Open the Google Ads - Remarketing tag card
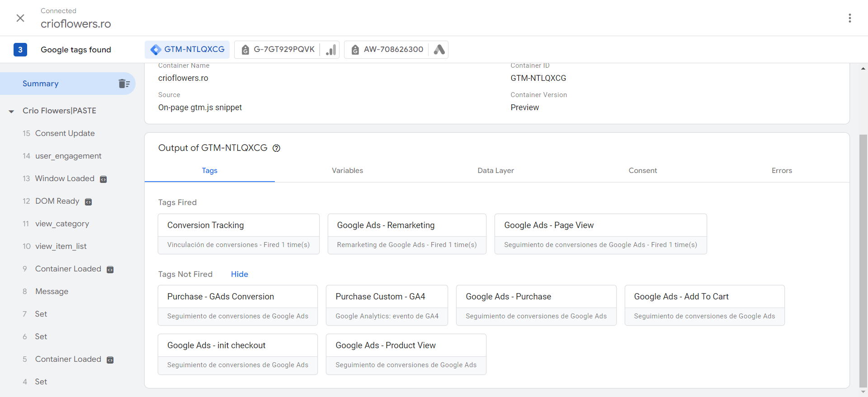Screen dimensions: 868x397 pyautogui.click(x=406, y=234)
